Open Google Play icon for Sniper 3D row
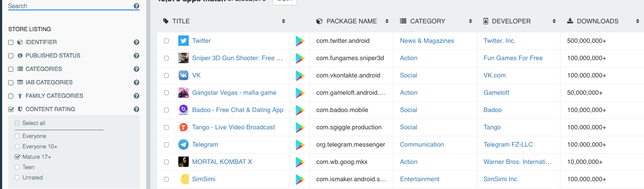Viewport: 644px width, 189px height. pos(300,58)
